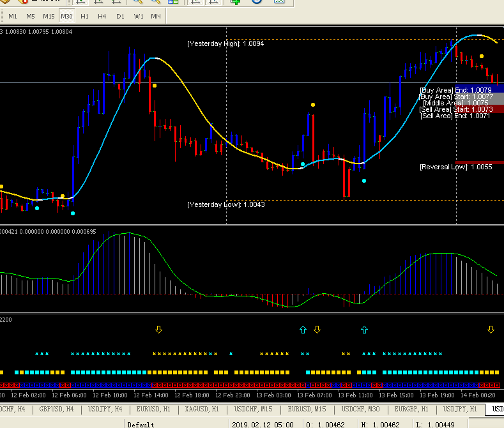Click the green plus indicators icon

235,2
